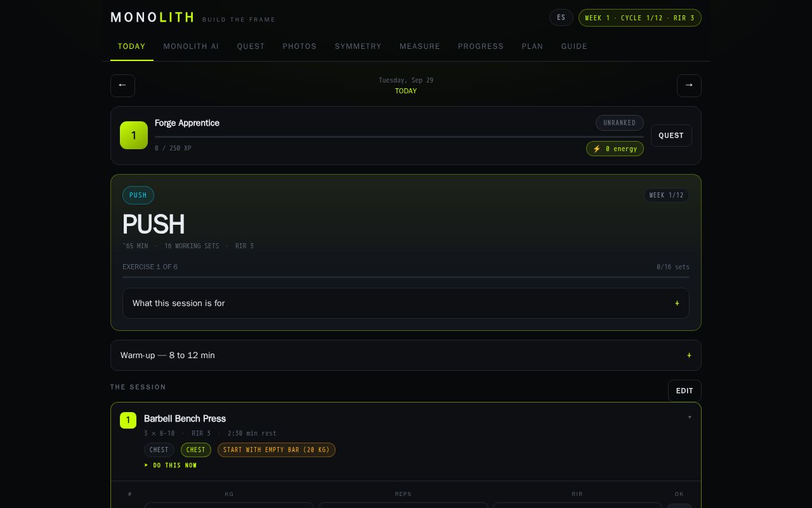Collapse the Barbell Bench Press card
The width and height of the screenshot is (812, 508).
(690, 417)
